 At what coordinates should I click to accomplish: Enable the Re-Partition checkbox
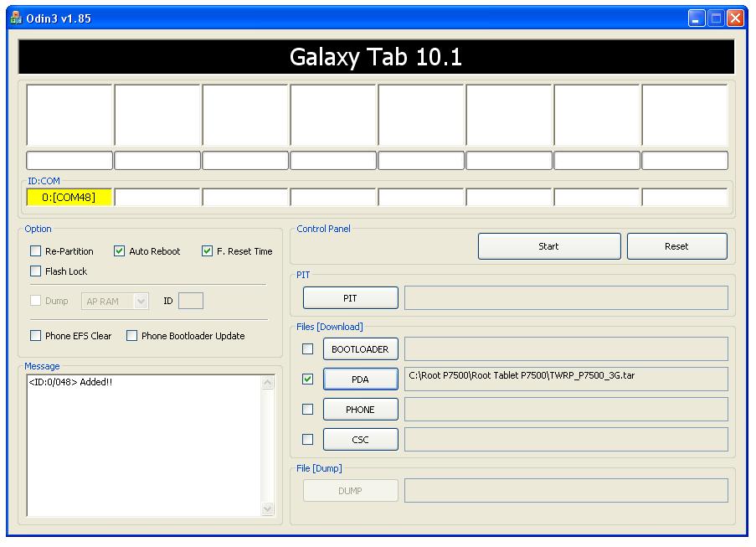click(36, 250)
